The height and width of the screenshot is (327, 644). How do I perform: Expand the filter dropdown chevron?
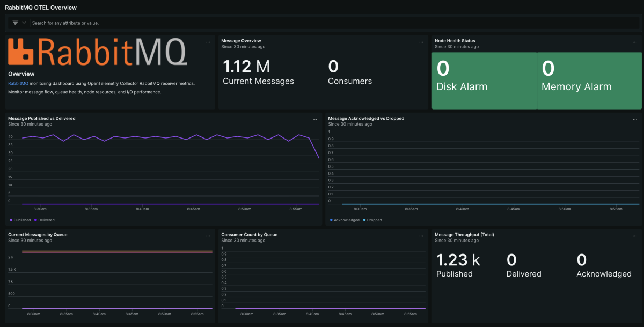[24, 23]
